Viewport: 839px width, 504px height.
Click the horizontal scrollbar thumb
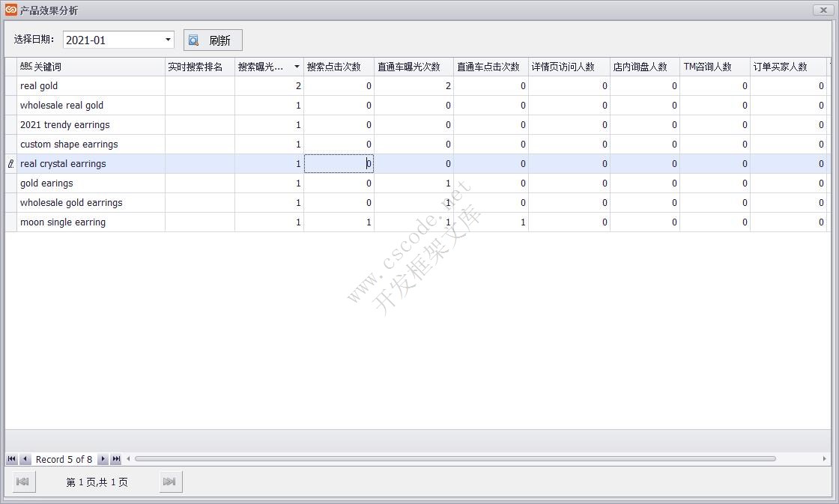[x=455, y=458]
